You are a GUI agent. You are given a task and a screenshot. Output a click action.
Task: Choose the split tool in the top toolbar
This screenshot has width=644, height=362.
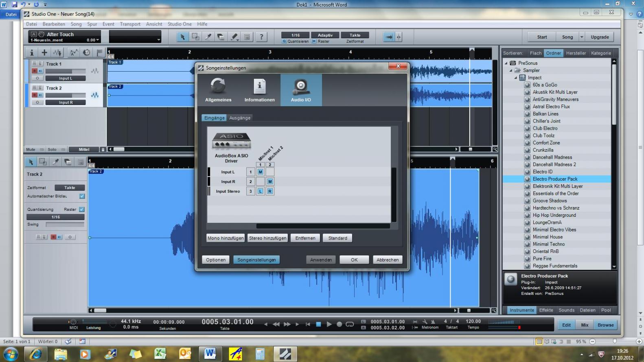[208, 37]
